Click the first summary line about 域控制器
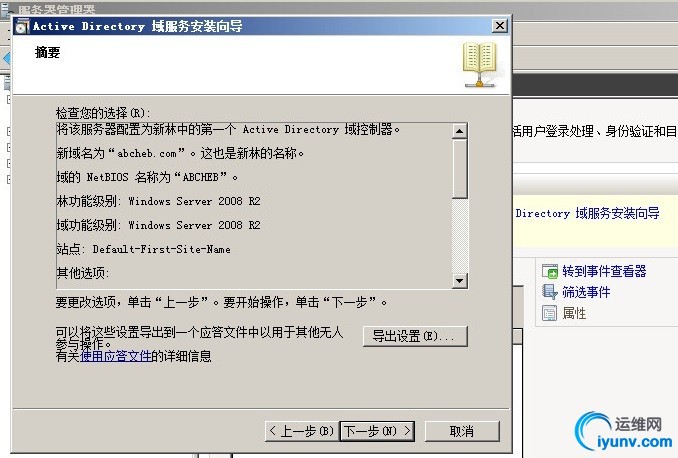Viewport: 678px width, 458px height. coord(228,129)
